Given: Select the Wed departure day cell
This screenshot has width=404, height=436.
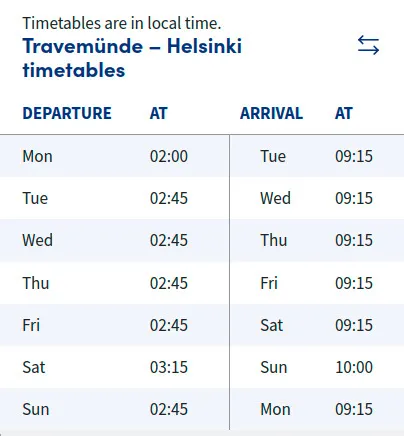Looking at the screenshot, I should 38,240.
